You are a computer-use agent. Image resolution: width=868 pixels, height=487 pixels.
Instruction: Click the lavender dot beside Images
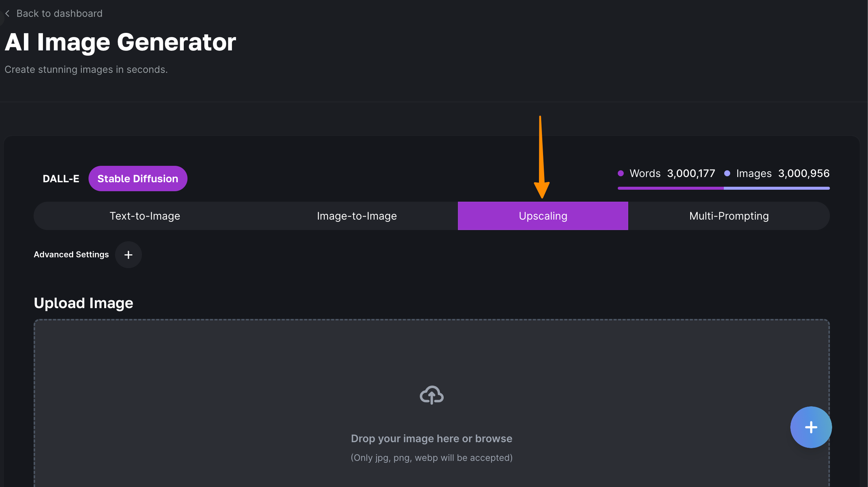727,173
